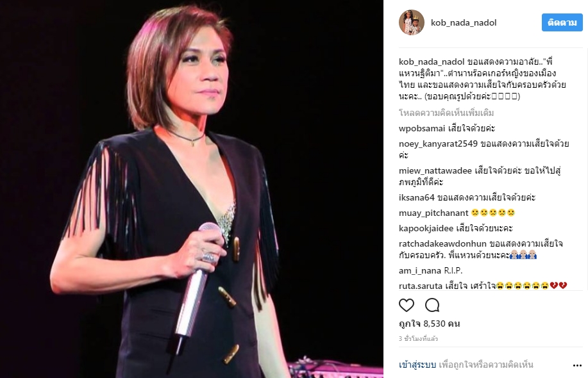Open commenter am_i_nana's profile
Screen dimensions: 588x378
(x=420, y=271)
